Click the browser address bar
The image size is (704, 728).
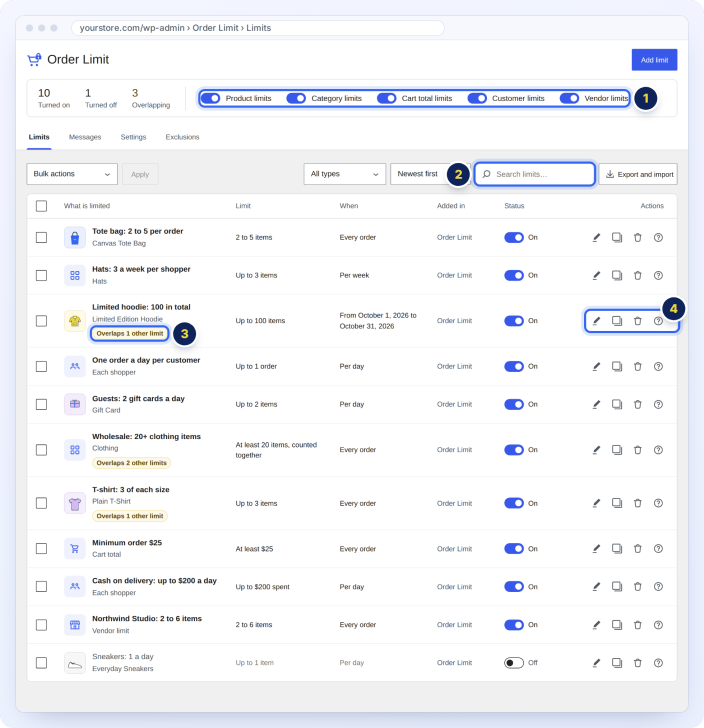pos(258,28)
